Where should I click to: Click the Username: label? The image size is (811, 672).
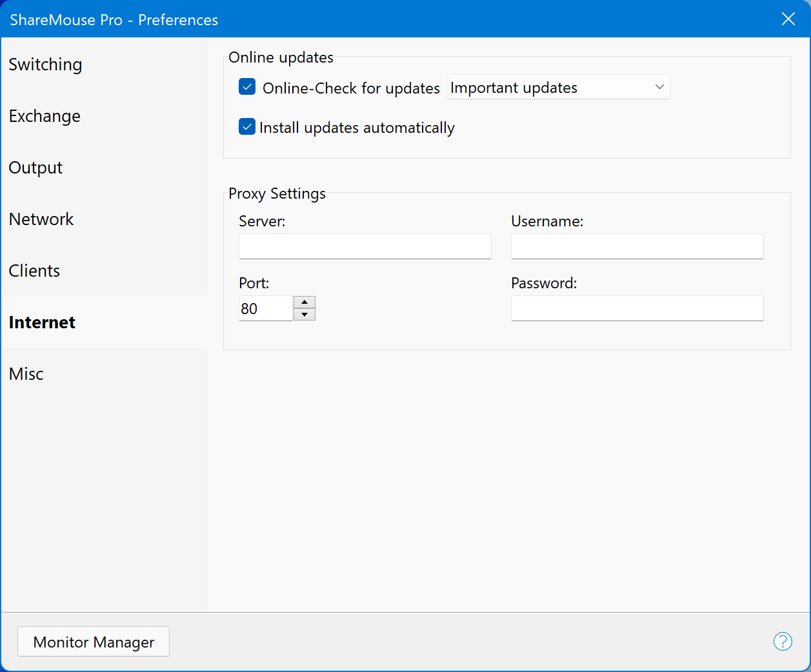pos(547,221)
